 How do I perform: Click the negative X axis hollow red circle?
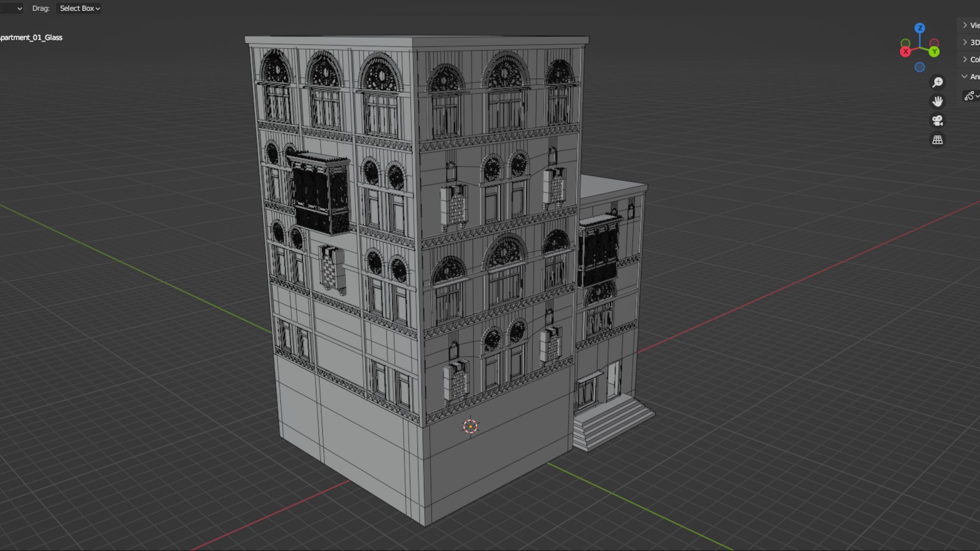(934, 43)
